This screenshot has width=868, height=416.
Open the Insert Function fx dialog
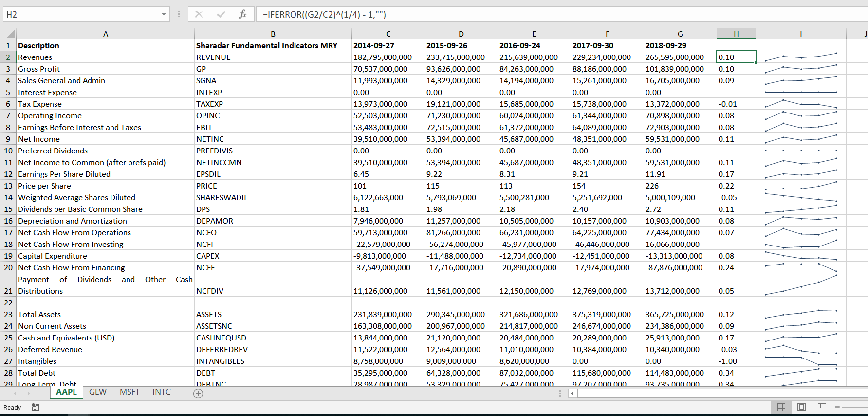[x=242, y=14]
